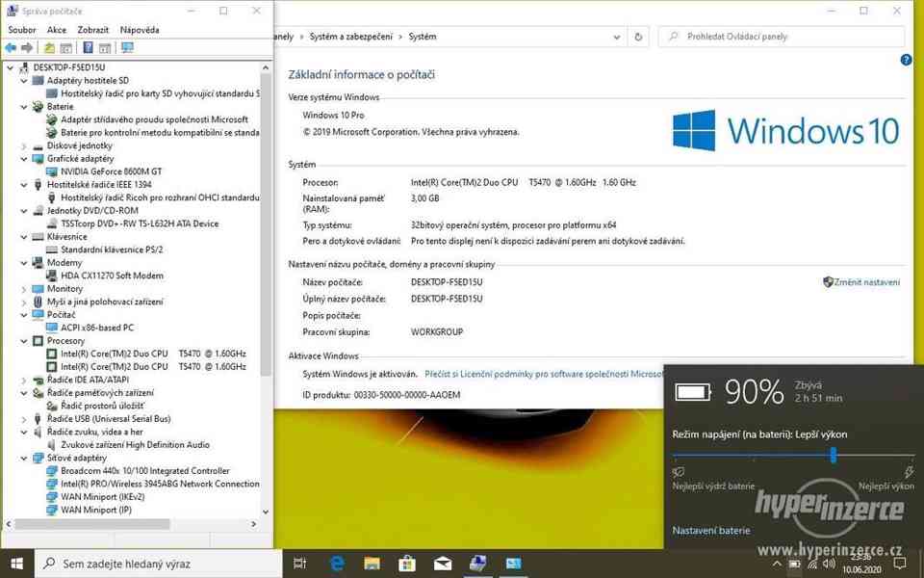Open the Soubor menu
Viewport: 924px width, 578px height.
[x=22, y=30]
